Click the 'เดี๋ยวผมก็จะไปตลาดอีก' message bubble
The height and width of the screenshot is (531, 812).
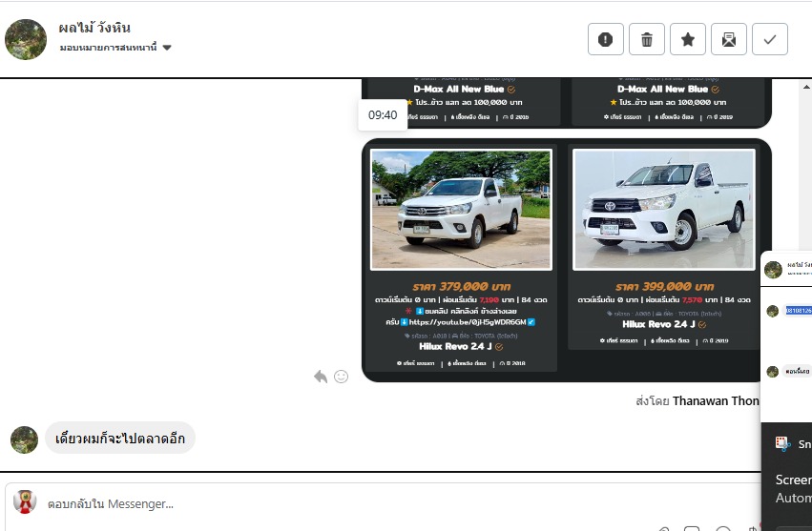pos(120,438)
